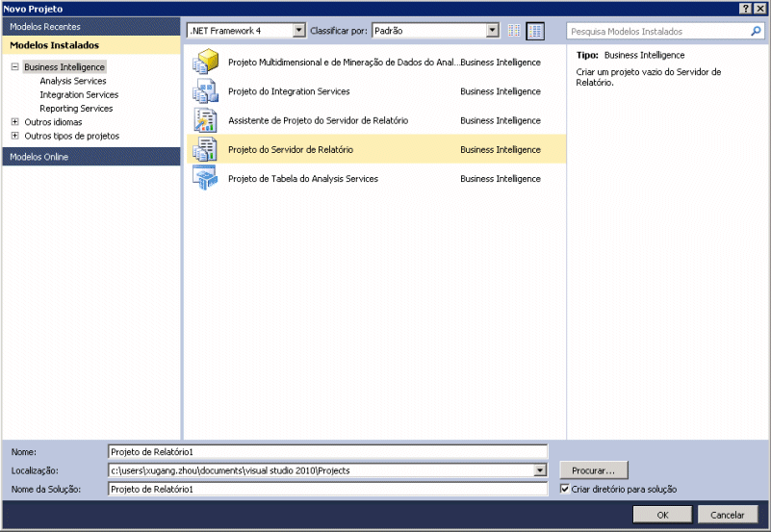Open the Classificar por Padrão dropdown

point(493,31)
